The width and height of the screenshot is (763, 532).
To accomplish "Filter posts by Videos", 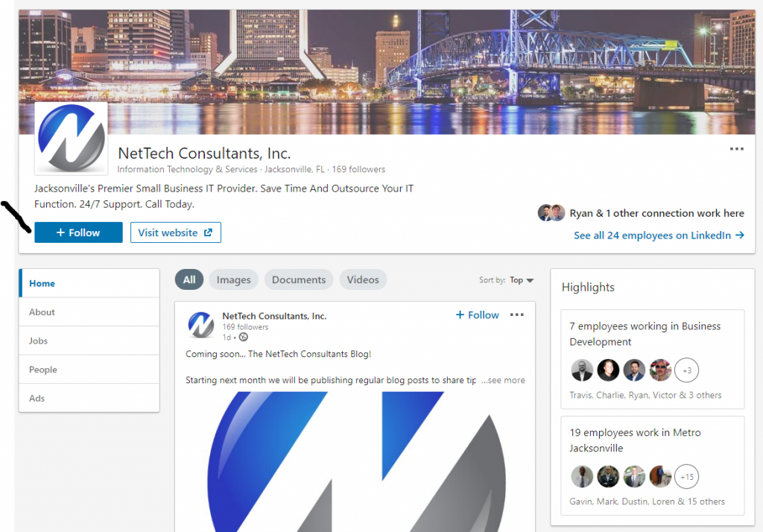I will click(363, 280).
